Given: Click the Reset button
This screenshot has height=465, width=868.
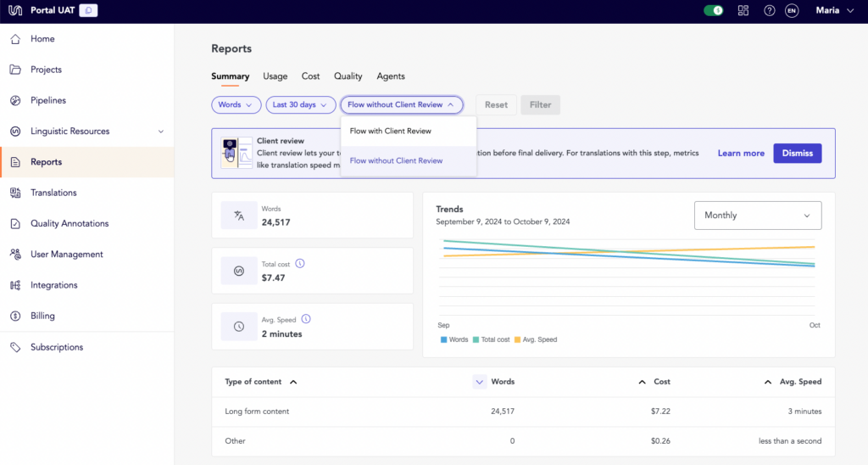Looking at the screenshot, I should [496, 104].
